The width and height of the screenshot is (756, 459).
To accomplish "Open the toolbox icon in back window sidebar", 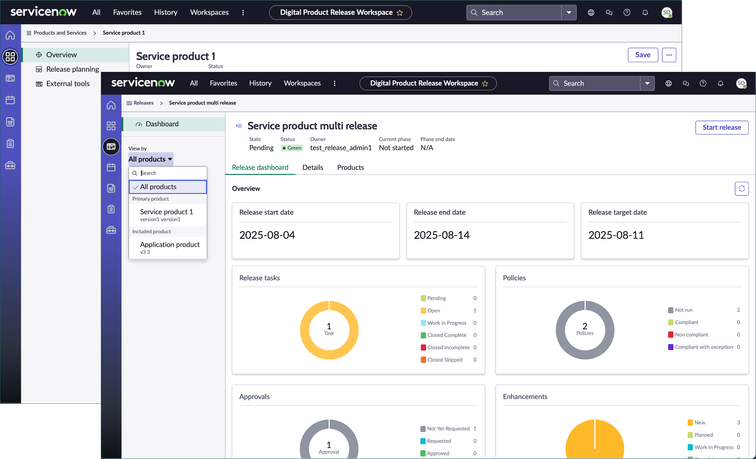I will [x=10, y=165].
